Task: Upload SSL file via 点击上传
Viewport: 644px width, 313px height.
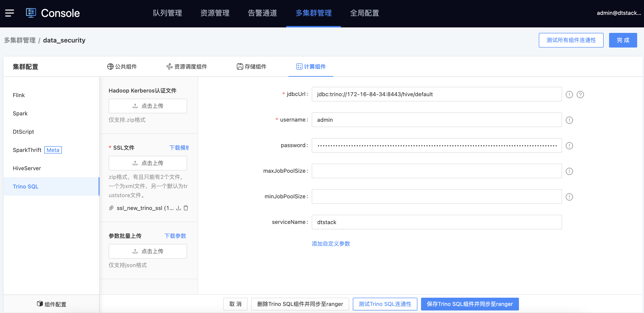Action: pyautogui.click(x=147, y=163)
